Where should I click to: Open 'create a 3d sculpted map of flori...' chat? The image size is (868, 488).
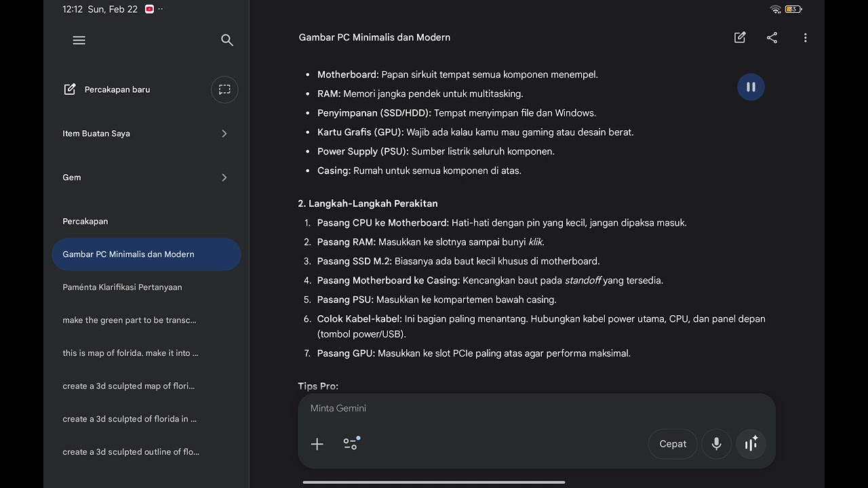click(x=146, y=386)
